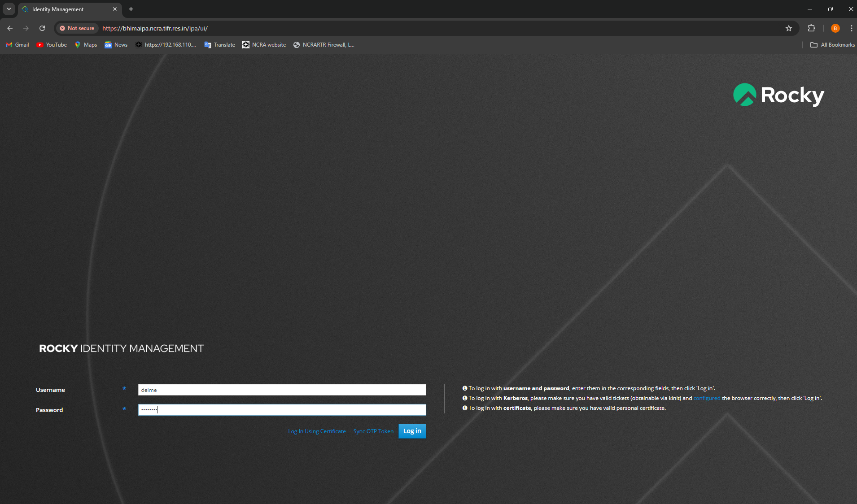
Task: Click the Log in button
Action: pos(412,431)
